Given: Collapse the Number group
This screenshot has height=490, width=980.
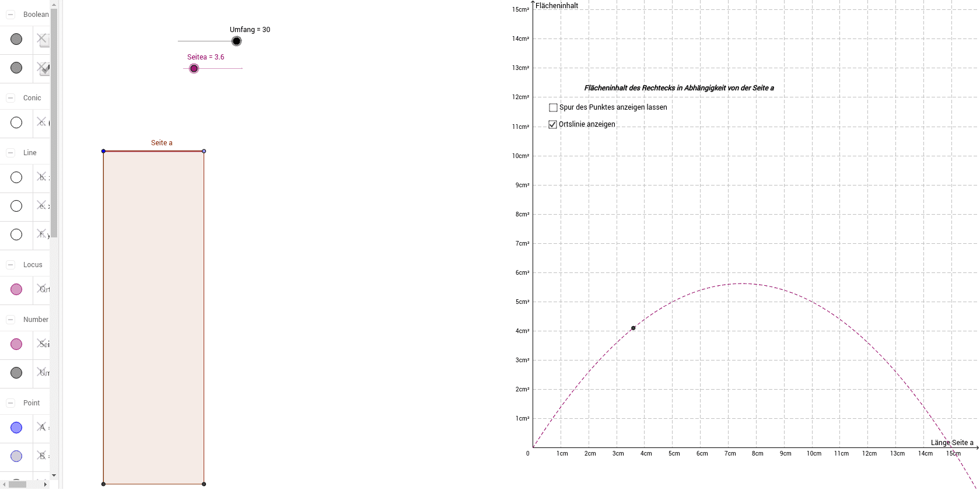Looking at the screenshot, I should click(10, 320).
